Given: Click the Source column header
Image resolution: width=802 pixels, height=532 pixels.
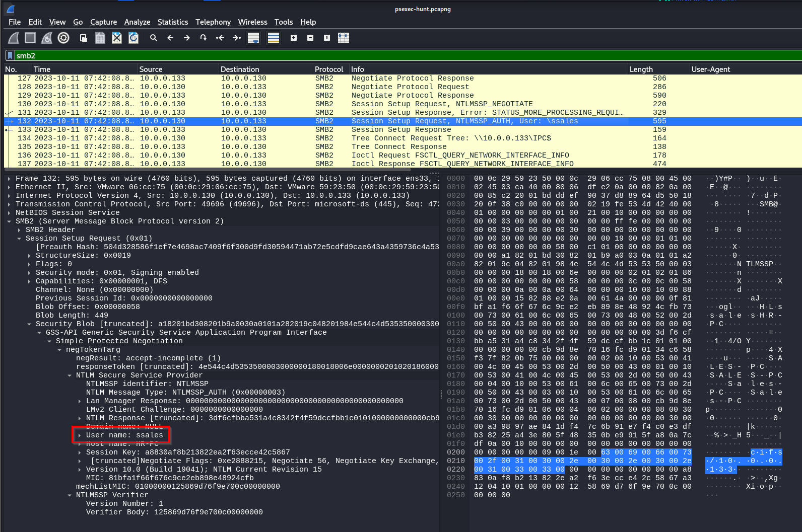Looking at the screenshot, I should point(151,69).
